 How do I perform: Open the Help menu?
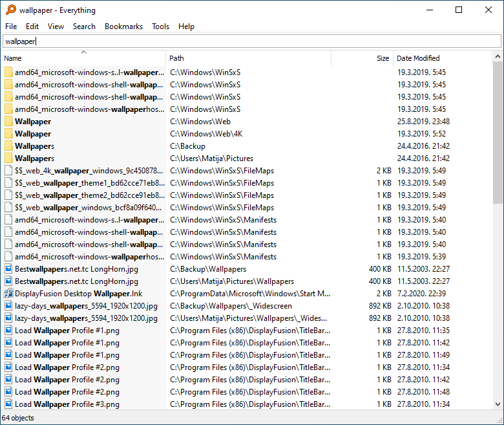tap(187, 27)
